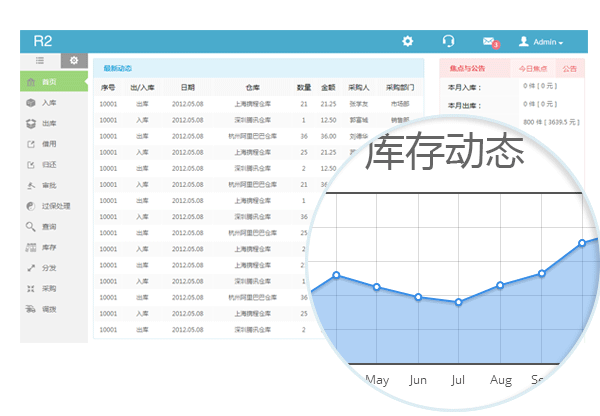Click the R2 logo

(42, 41)
